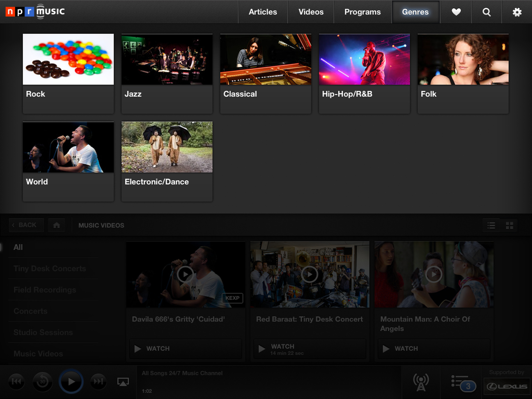Expand the Field Recordings category
The image size is (532, 399).
point(45,290)
